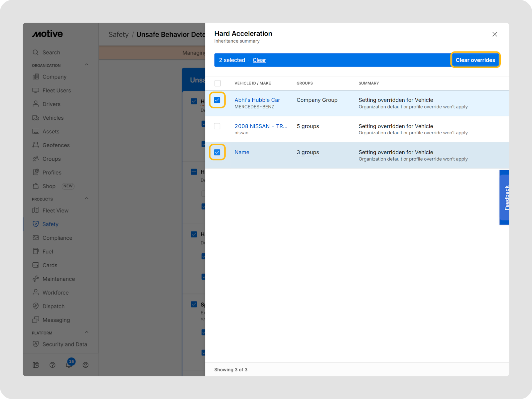Click the Clear selection link
Viewport: 532px width, 399px height.
[259, 60]
